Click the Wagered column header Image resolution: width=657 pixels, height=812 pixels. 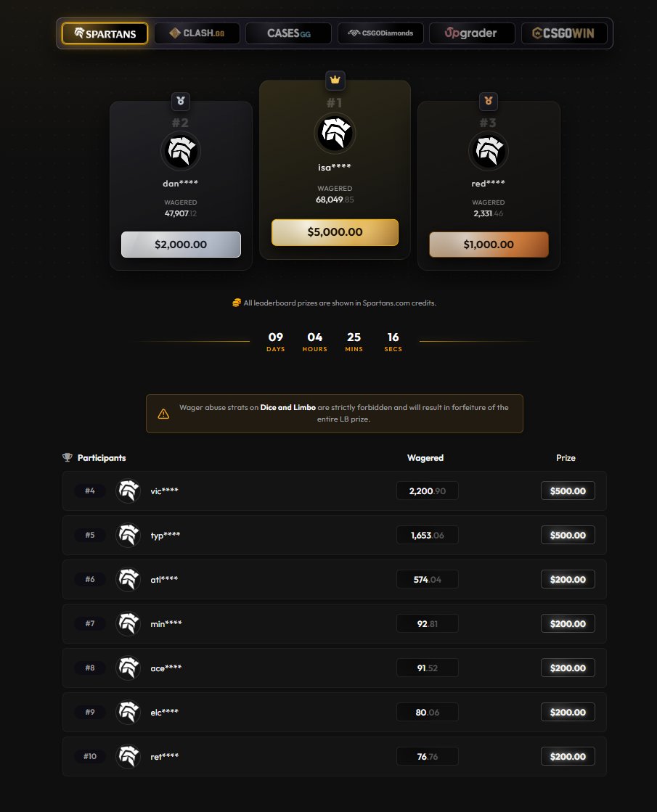[x=425, y=458]
